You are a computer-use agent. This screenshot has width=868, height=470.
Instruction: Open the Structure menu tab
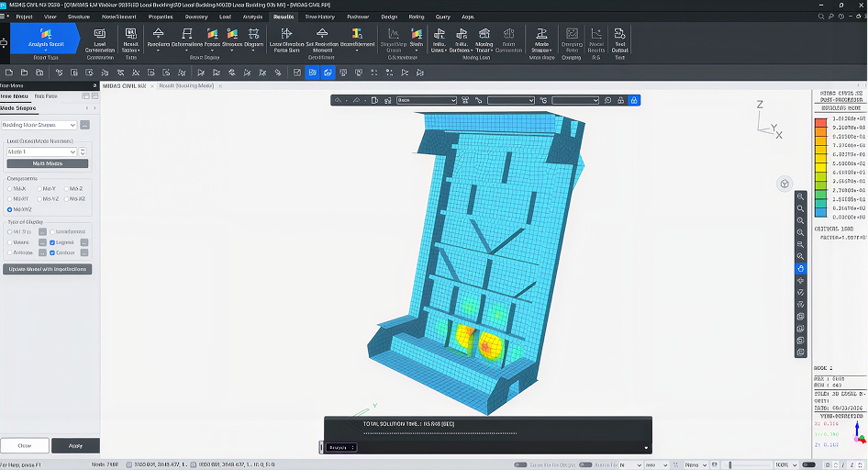[79, 17]
